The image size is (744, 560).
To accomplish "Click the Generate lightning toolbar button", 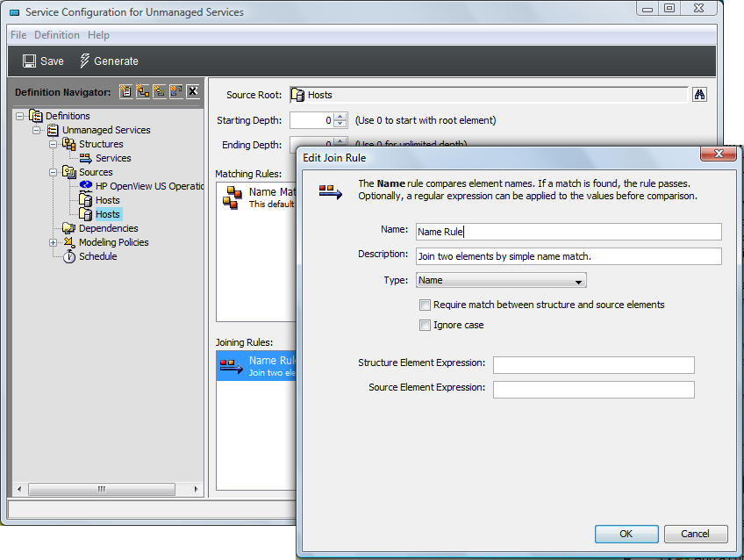I will [109, 61].
